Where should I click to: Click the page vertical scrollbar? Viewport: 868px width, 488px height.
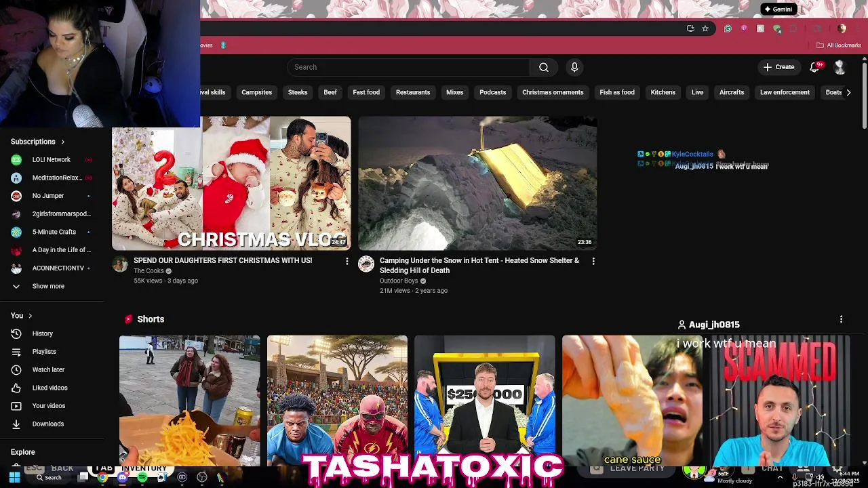864,95
